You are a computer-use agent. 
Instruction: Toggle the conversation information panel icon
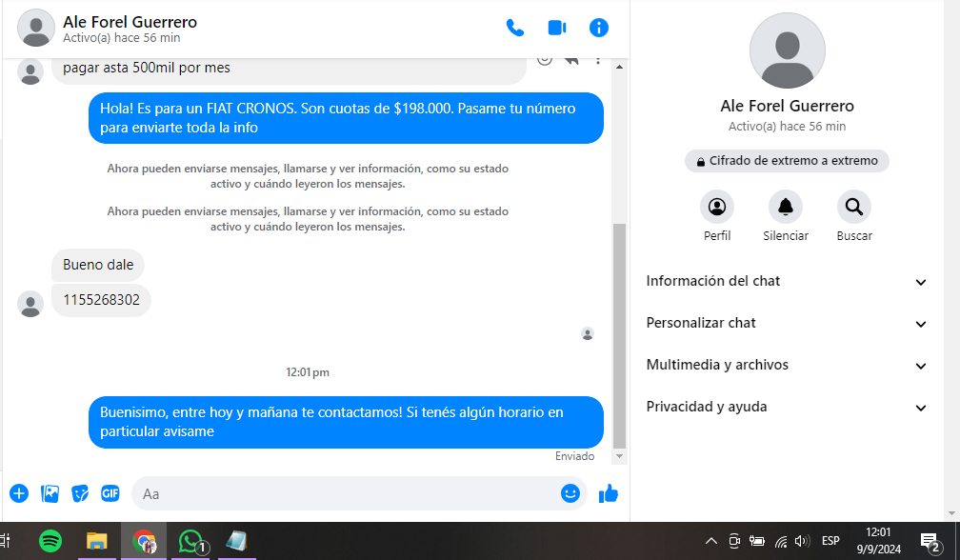[599, 28]
